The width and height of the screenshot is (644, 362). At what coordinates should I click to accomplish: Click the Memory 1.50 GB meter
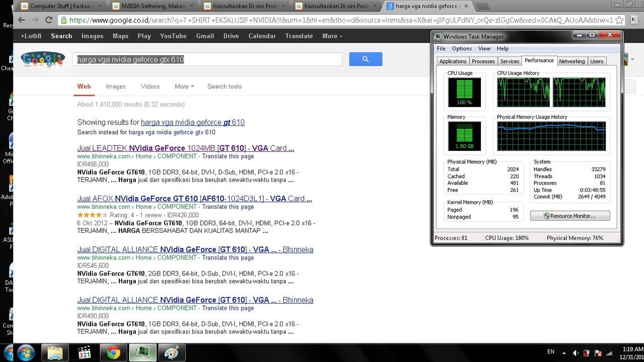[464, 136]
